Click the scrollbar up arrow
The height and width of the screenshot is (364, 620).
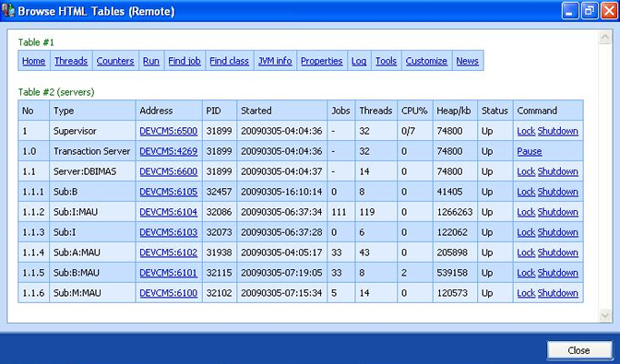click(x=605, y=38)
